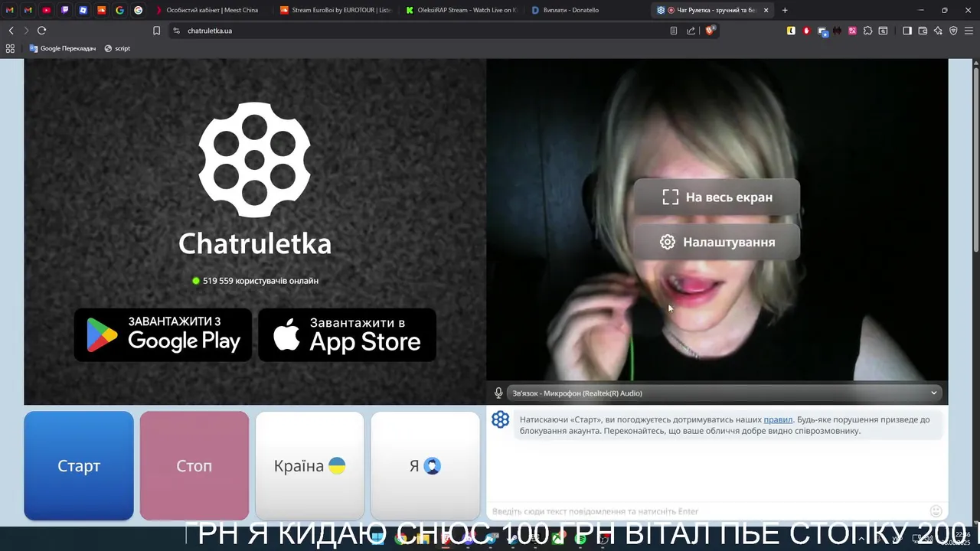Switch to the Donatello tab
This screenshot has height=551, width=980.
click(587, 10)
